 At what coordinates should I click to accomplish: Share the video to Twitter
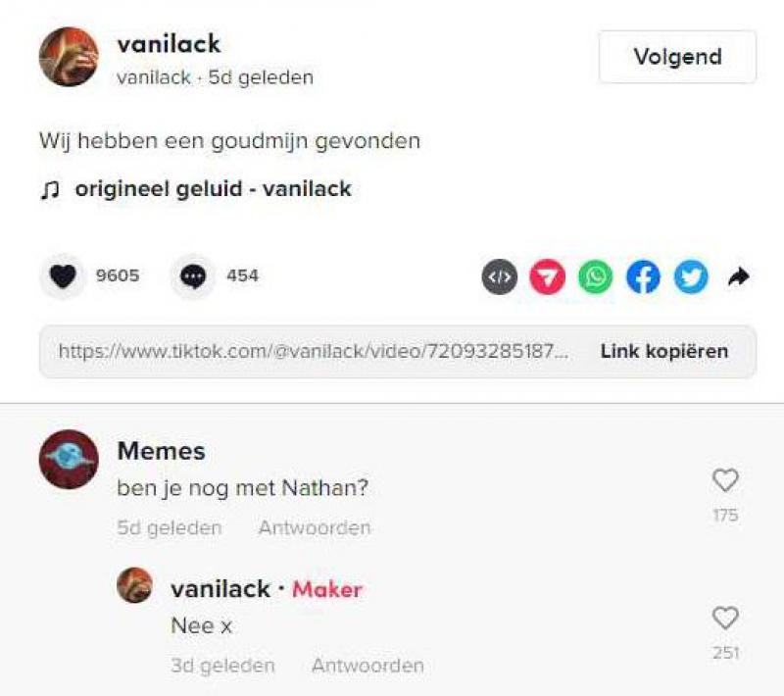[x=691, y=277]
